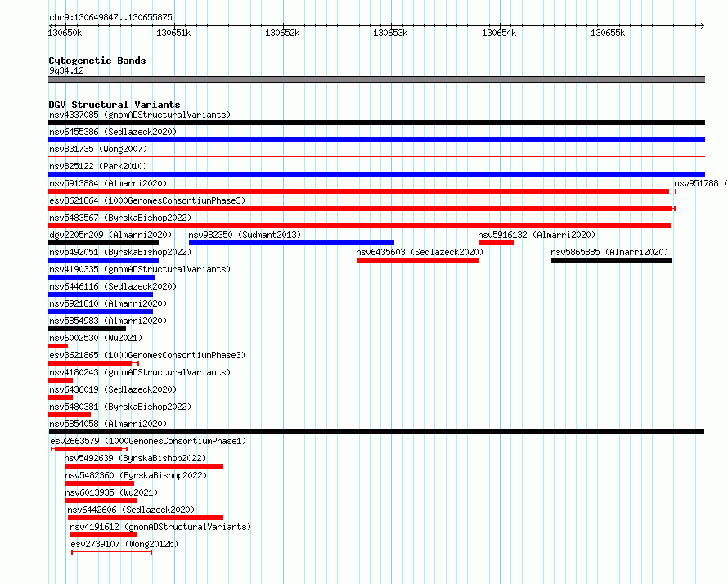
Task: Click the nsv4337085 black variant bar
Action: click(x=376, y=123)
